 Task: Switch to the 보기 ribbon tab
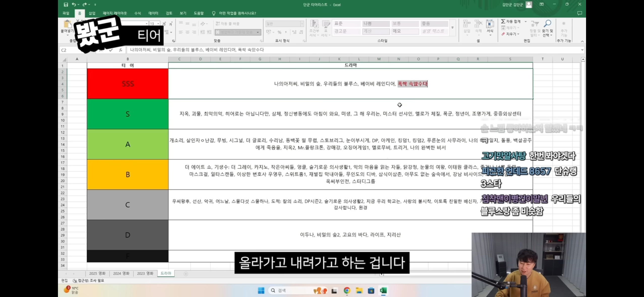coord(183,13)
